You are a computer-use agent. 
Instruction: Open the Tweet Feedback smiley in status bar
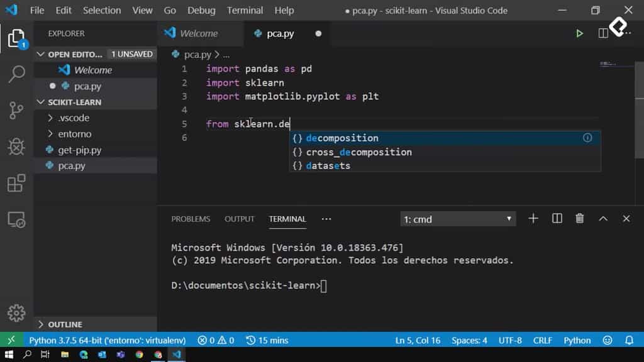(609, 340)
